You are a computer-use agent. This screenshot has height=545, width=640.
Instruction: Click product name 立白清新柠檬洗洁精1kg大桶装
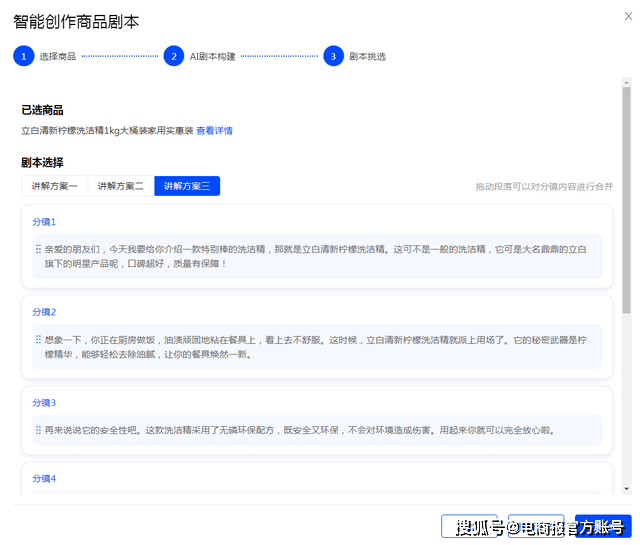point(107,131)
